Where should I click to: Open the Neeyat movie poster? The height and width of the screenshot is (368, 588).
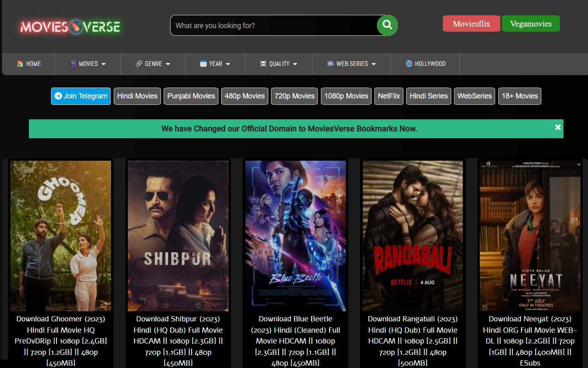pyautogui.click(x=530, y=236)
